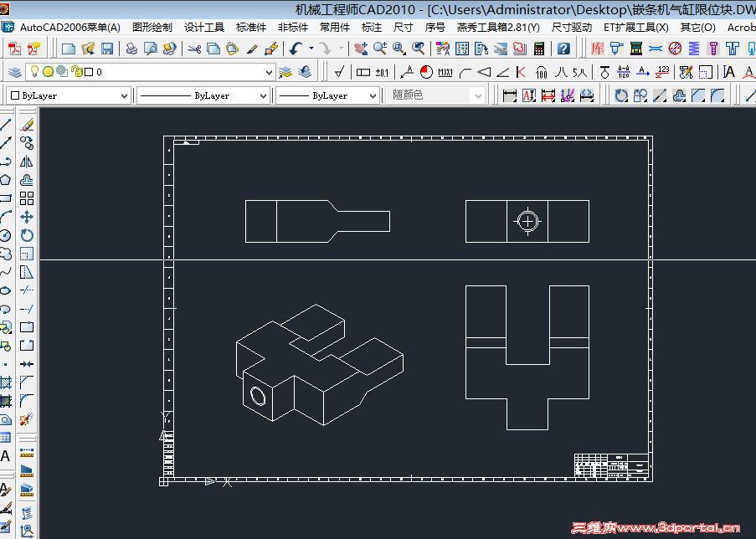This screenshot has height=539, width=756.
Task: Open the 其它(O) menu
Action: coord(697,28)
